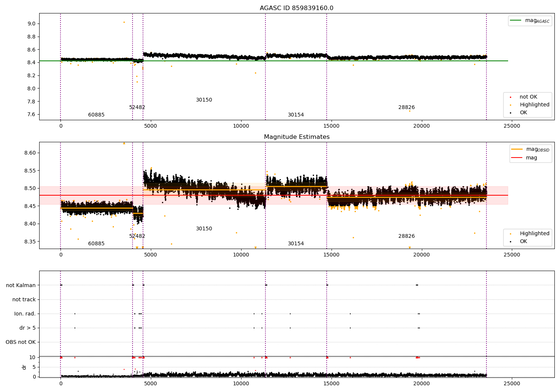Image resolution: width=560 pixels, height=392 pixels.
Task: Click the 15000 x-axis tick under top plot
Action: tap(332, 126)
